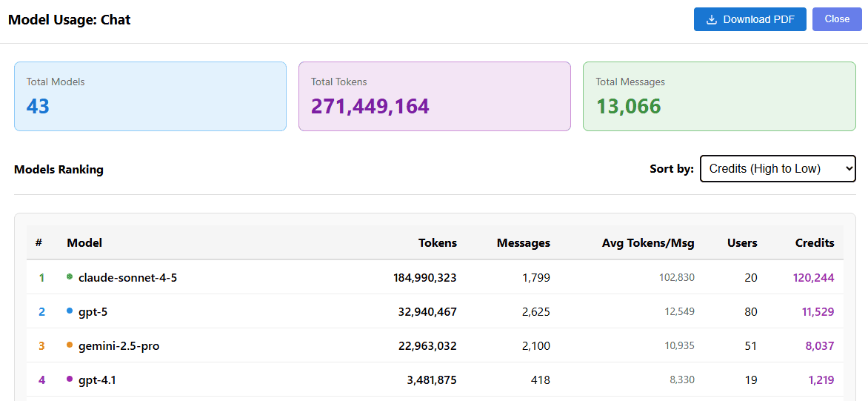This screenshot has width=868, height=401.
Task: Click the orange dot beside gemini-2.5-pro
Action: [70, 345]
